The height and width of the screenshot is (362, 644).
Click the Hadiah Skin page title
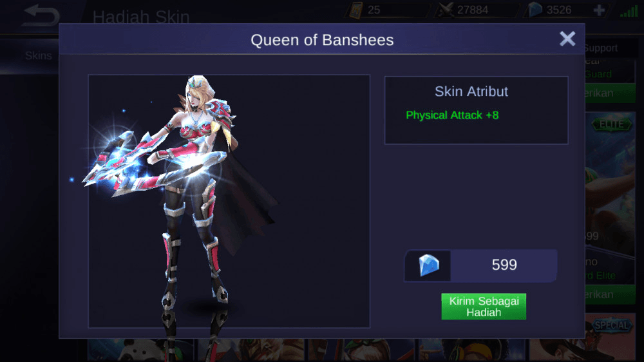pyautogui.click(x=141, y=17)
